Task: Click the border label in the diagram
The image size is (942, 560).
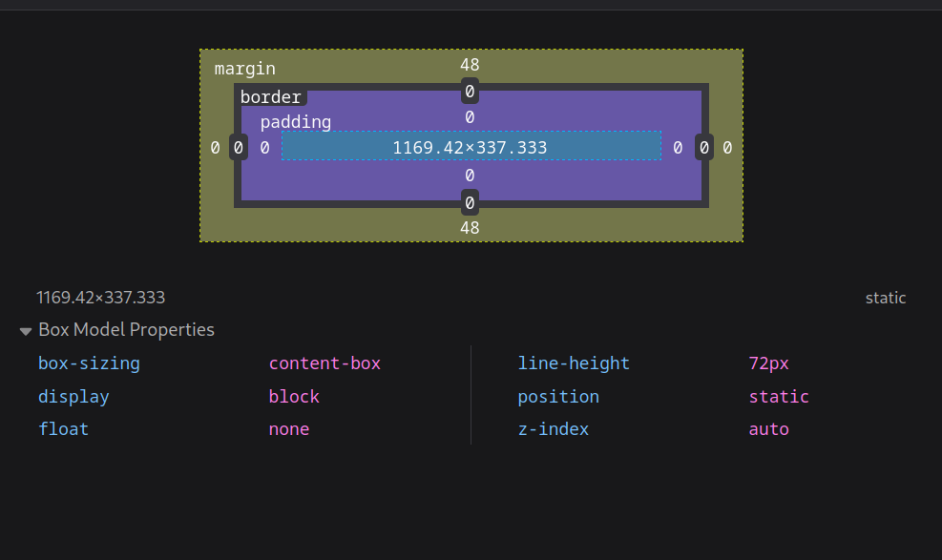Action: (x=271, y=96)
